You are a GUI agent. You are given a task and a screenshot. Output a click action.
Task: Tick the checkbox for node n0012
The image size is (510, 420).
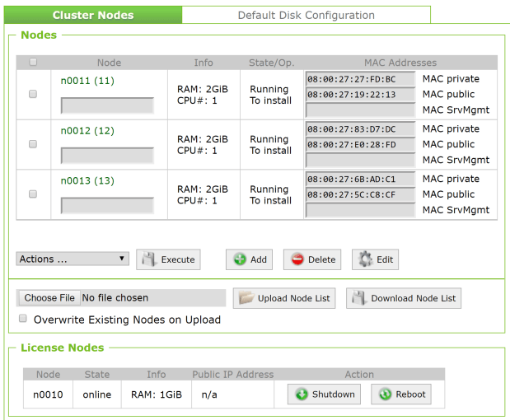33,144
